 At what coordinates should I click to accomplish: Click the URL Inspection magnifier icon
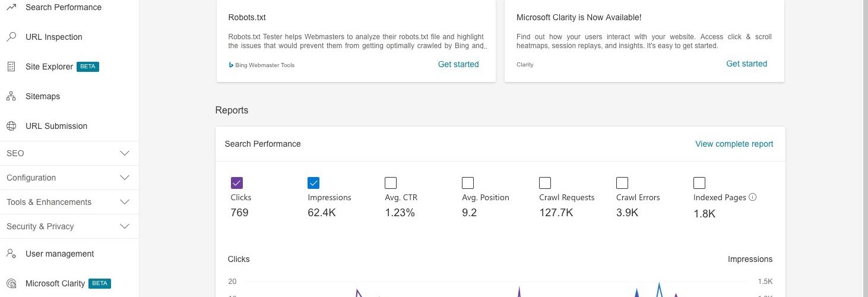[11, 37]
